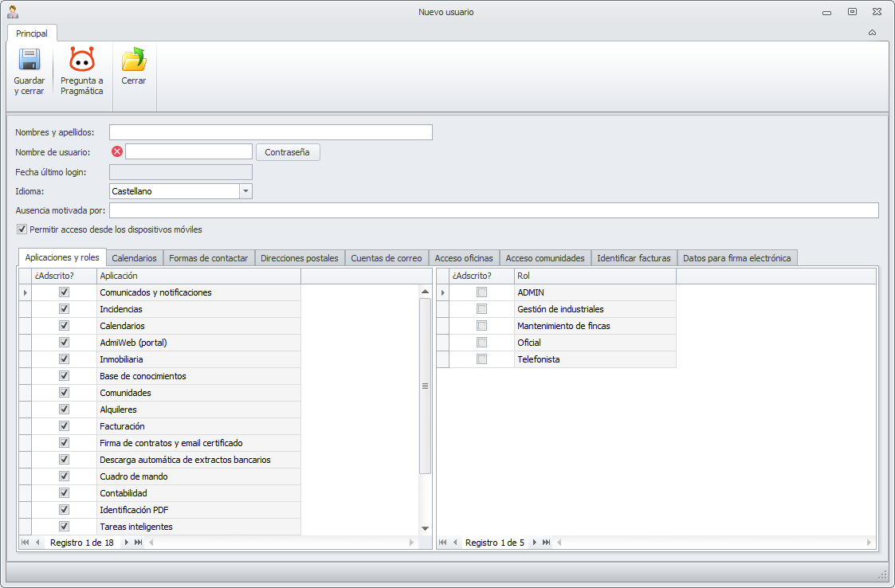Open the Cuentas de correo tab
The width and height of the screenshot is (895, 588).
click(387, 258)
